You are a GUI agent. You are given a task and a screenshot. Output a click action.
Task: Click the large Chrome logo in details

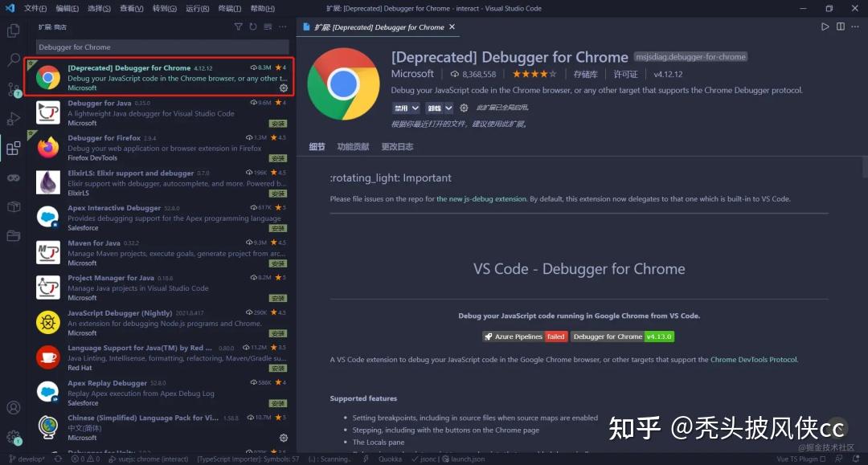point(344,84)
